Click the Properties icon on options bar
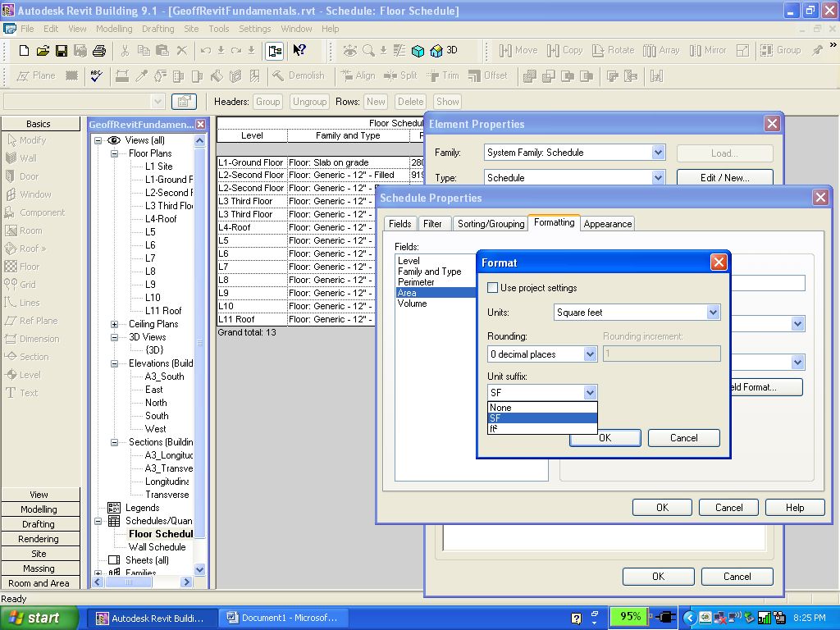The height and width of the screenshot is (630, 840). tap(184, 101)
